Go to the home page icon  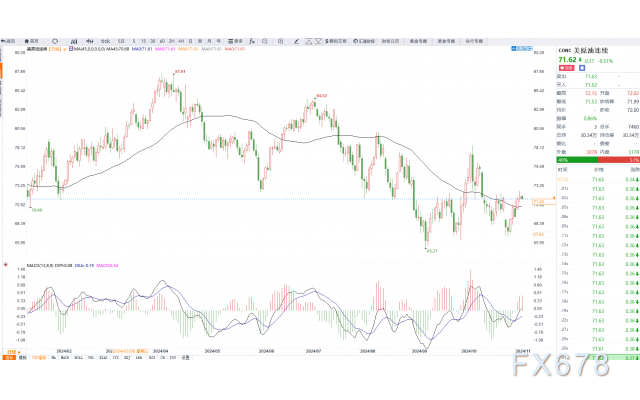[34, 41]
